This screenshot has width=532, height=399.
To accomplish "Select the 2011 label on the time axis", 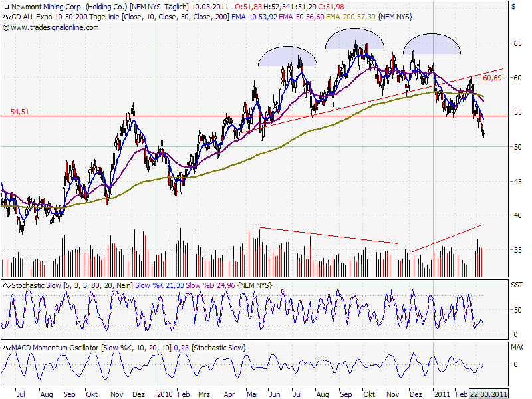I will (x=442, y=394).
